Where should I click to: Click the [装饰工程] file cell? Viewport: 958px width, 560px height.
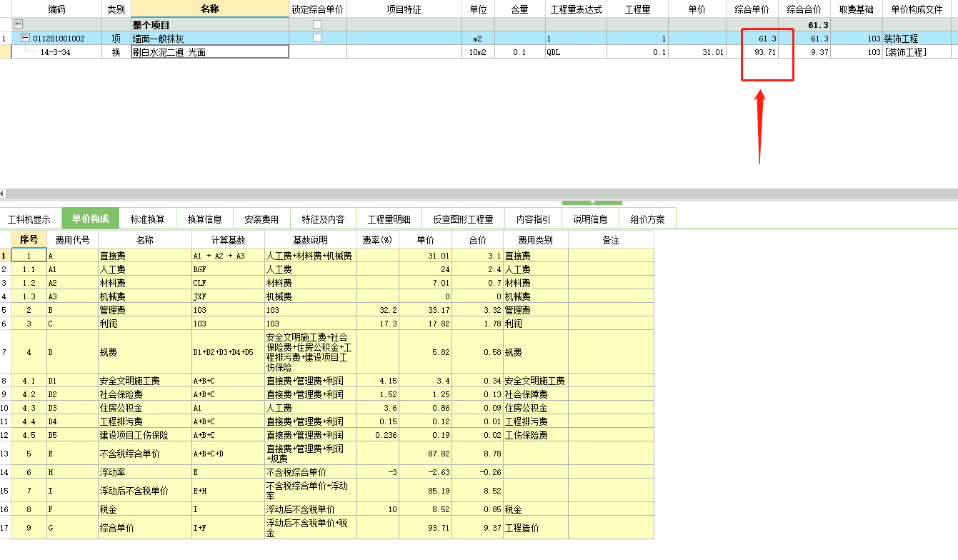click(x=917, y=52)
